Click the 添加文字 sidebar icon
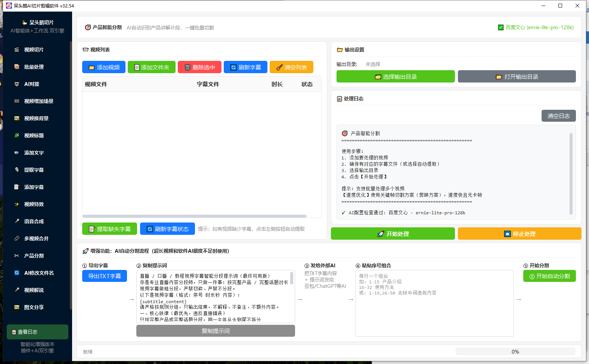589x364 pixels. (x=16, y=153)
